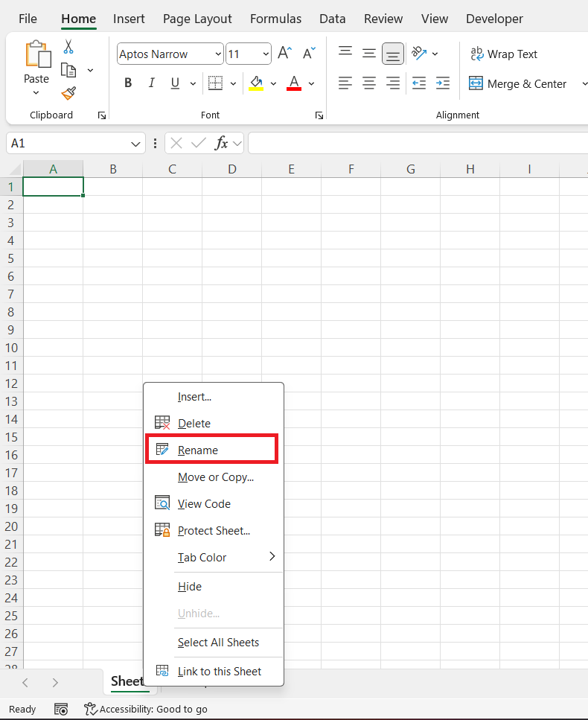Decrease indent
Image resolution: width=588 pixels, height=720 pixels.
[x=419, y=83]
